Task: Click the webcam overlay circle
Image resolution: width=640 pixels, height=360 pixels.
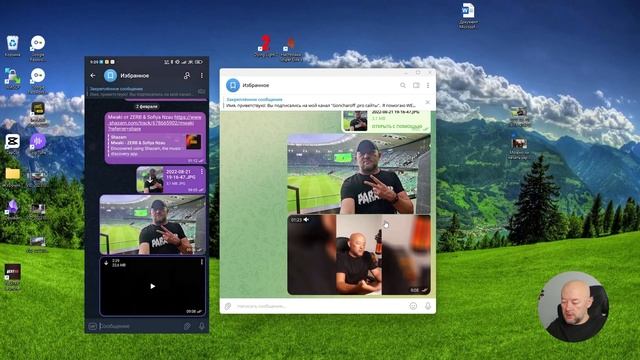Action: click(573, 306)
